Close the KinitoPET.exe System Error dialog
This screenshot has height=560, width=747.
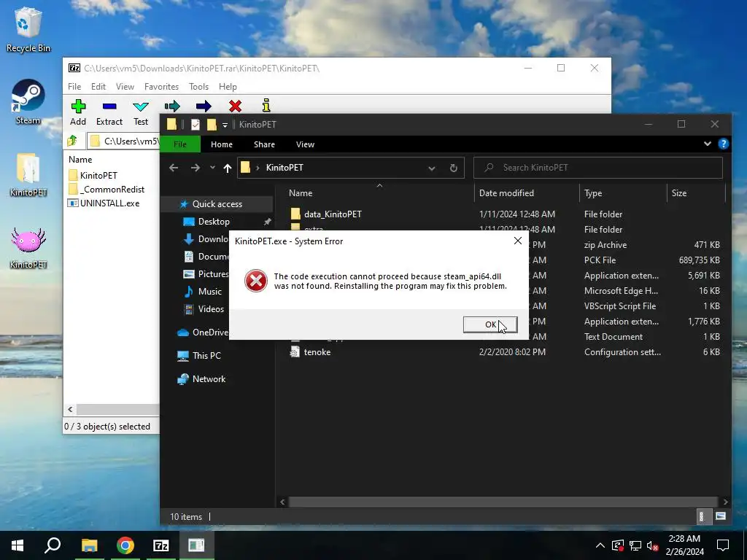[x=518, y=241]
